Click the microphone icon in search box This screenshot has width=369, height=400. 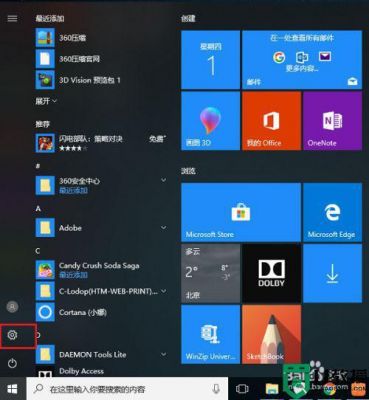(x=216, y=389)
